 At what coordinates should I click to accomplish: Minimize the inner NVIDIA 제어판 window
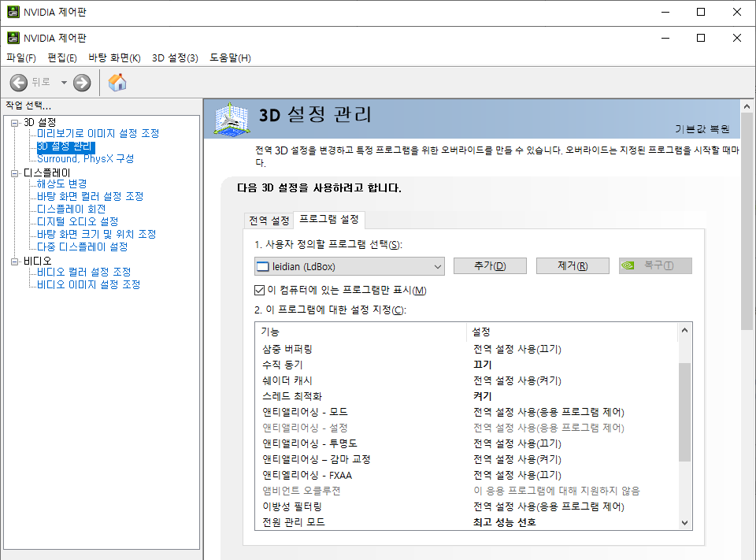[x=665, y=38]
